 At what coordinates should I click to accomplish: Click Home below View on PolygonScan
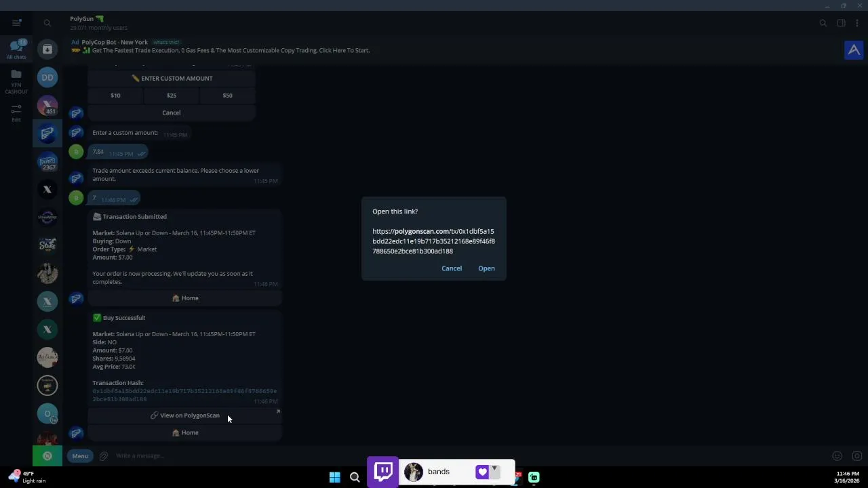(185, 432)
